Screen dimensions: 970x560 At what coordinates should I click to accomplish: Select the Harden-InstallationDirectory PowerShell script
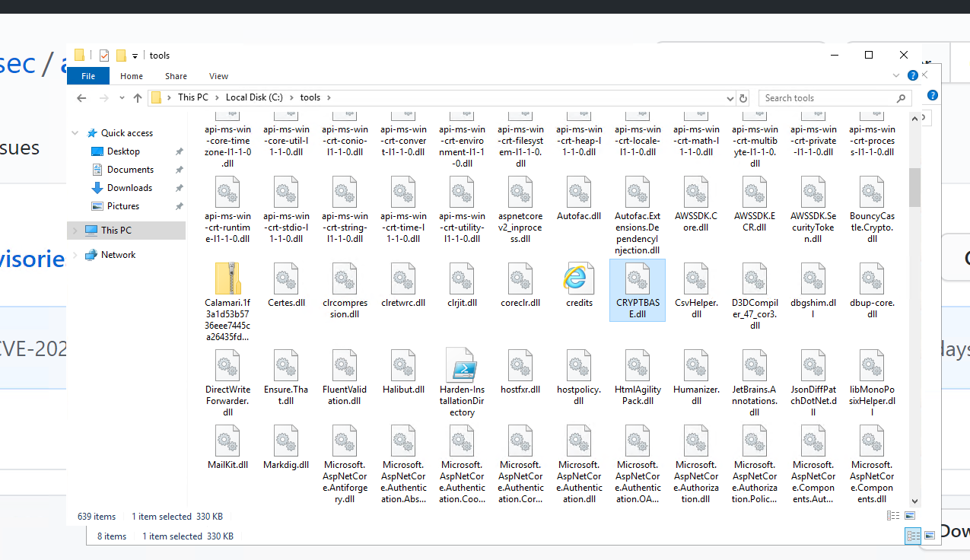tap(462, 367)
